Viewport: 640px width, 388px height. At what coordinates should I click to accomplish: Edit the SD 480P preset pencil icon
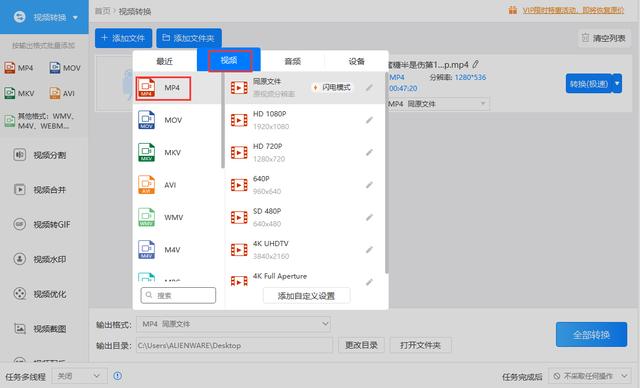point(369,217)
